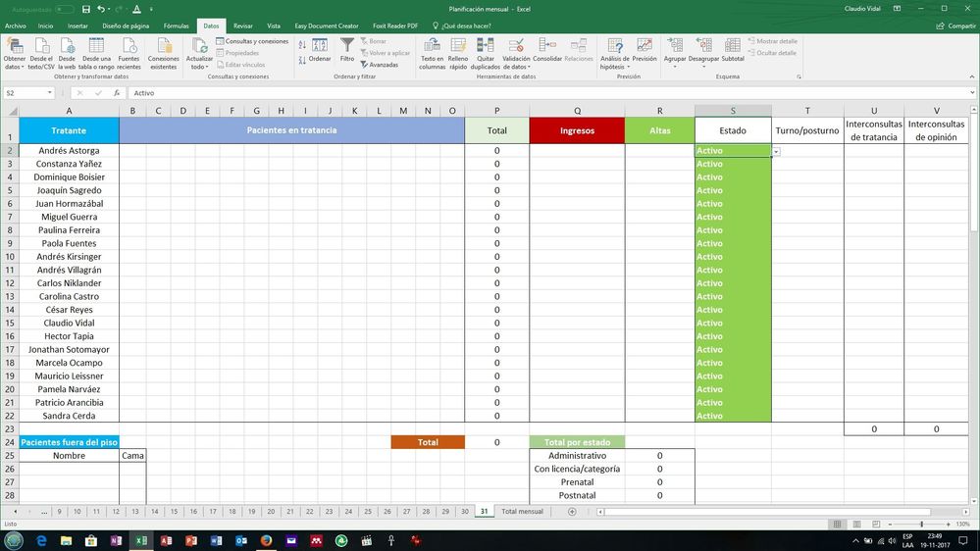Click Relleno rápido icon
Viewport: 980px width, 551px height.
pos(458,53)
